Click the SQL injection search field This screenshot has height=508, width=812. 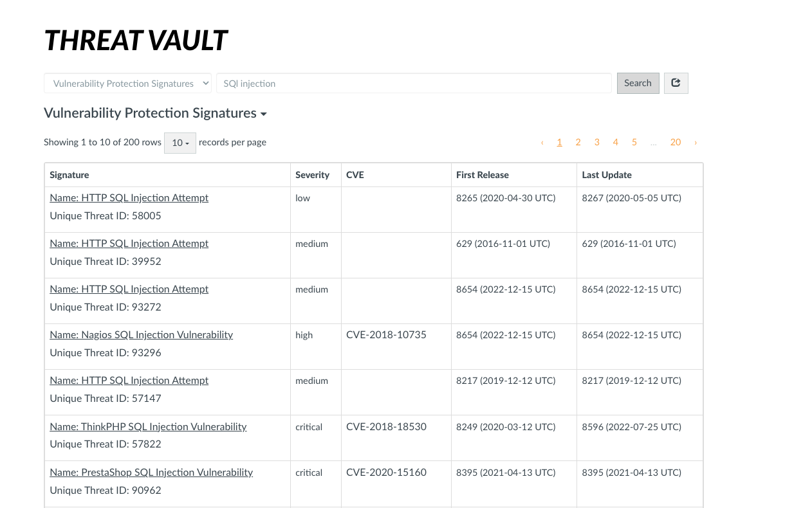(x=414, y=83)
